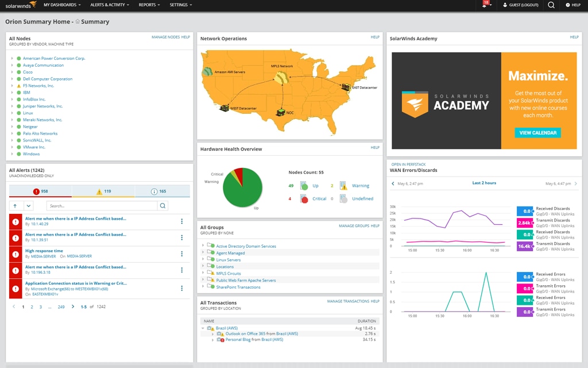Expand the VMware Inc. node group

point(12,147)
